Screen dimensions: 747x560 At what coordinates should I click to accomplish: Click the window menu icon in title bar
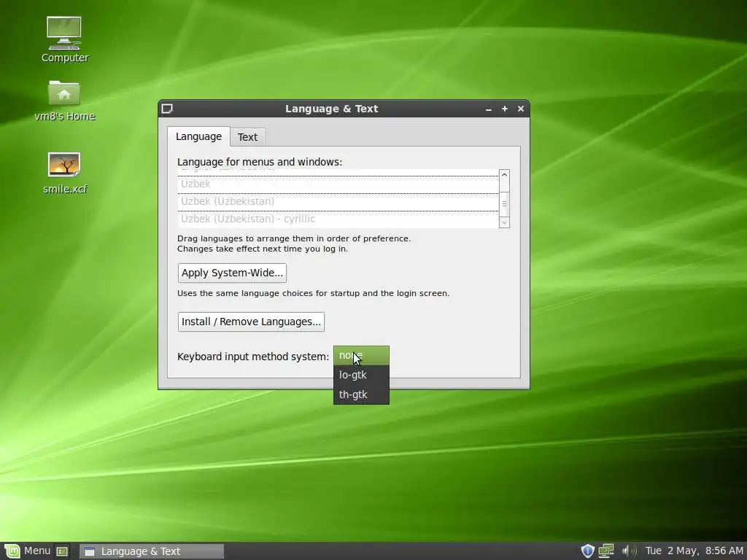167,109
